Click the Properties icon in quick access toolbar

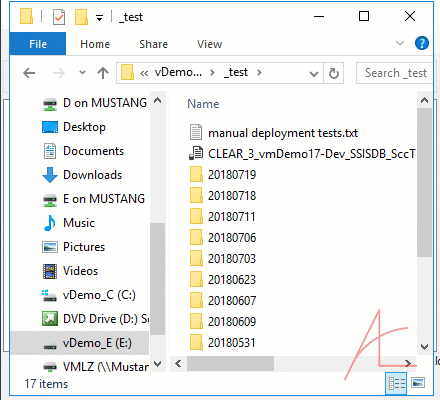tap(59, 17)
